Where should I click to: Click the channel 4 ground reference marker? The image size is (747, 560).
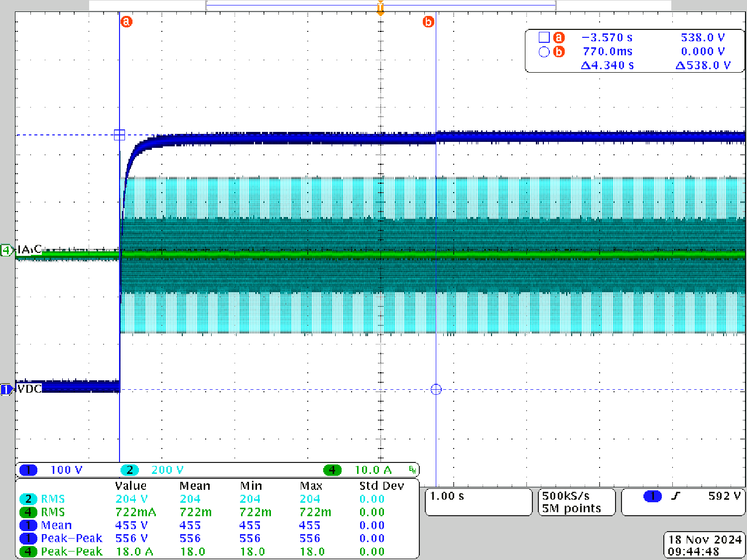(x=6, y=250)
